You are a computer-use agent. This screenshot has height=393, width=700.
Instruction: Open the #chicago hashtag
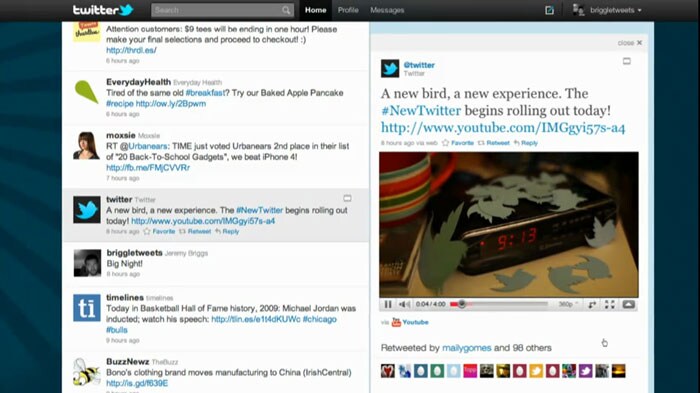coord(320,319)
